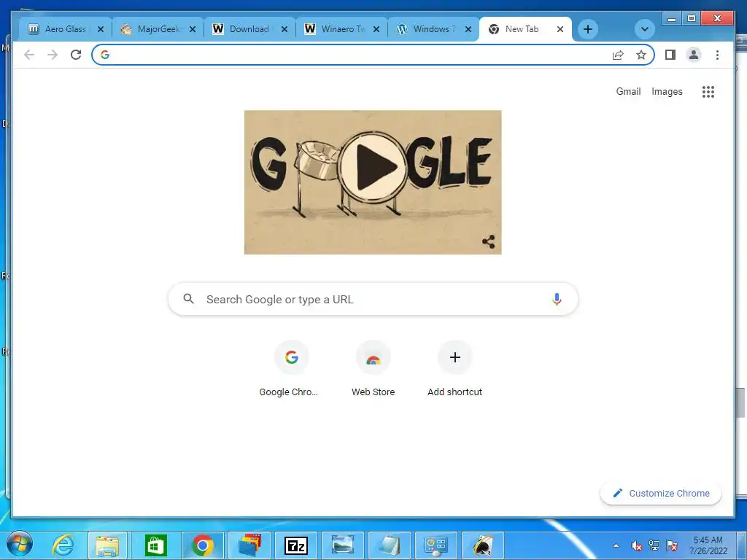Screen dimensions: 747x560
Task: Reload the current page
Action: point(76,55)
